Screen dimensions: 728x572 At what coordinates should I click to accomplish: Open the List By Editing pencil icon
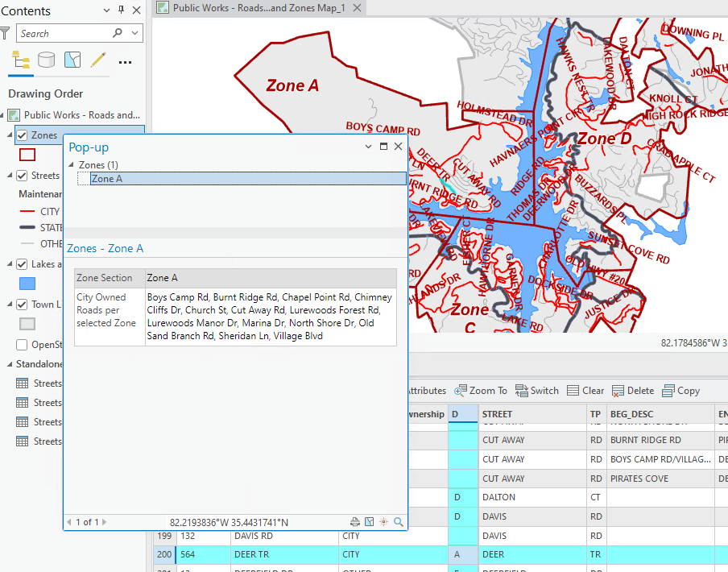[97, 60]
